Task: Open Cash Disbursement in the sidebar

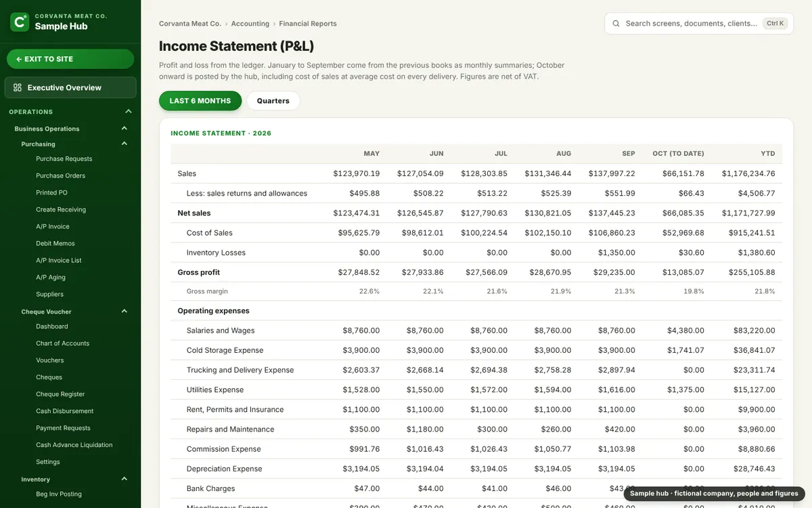Action: pos(65,410)
